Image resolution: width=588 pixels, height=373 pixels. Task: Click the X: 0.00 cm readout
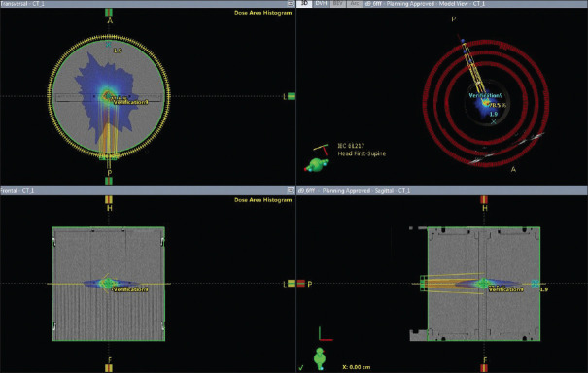[357, 367]
